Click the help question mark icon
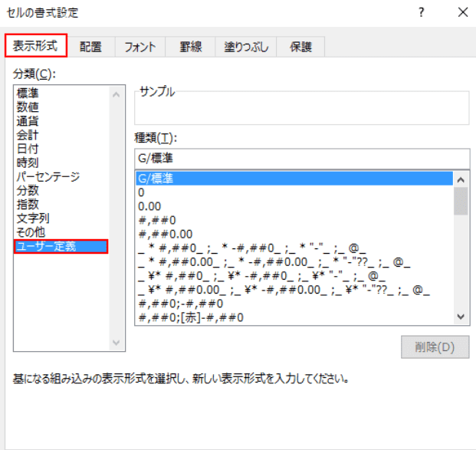 (x=421, y=12)
